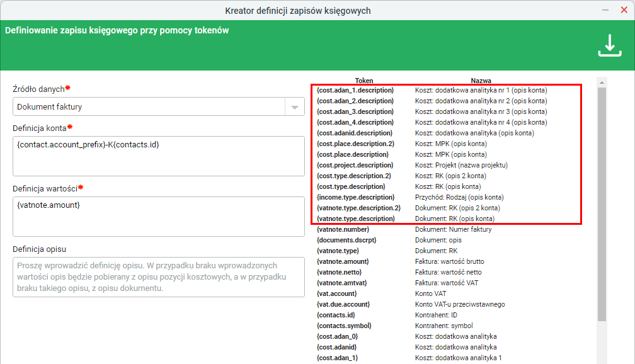Close the Kreator definicji window
This screenshot has width=635, height=364.
point(624,10)
